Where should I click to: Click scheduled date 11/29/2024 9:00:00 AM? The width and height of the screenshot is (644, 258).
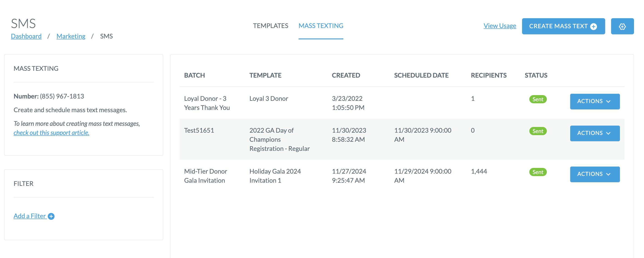(423, 176)
